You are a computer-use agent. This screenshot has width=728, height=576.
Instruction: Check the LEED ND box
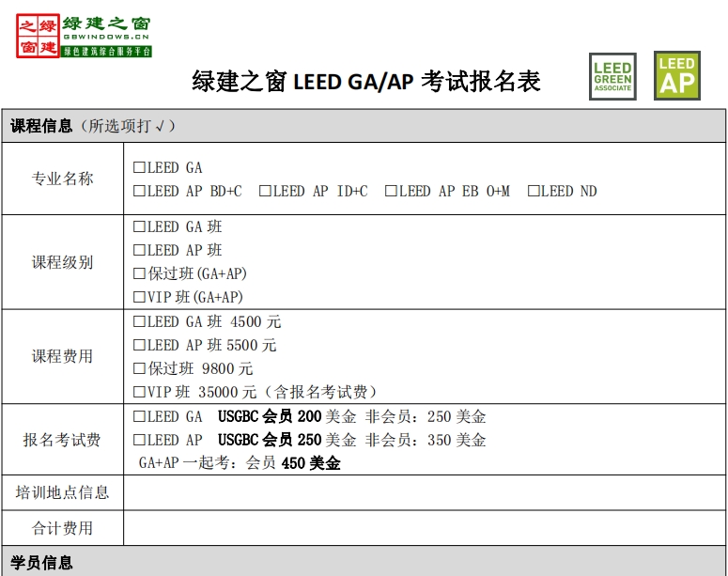(534, 191)
